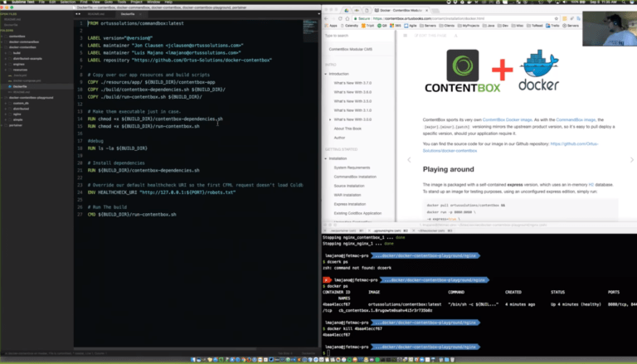Click the docs 'Type to search' field

(357, 36)
